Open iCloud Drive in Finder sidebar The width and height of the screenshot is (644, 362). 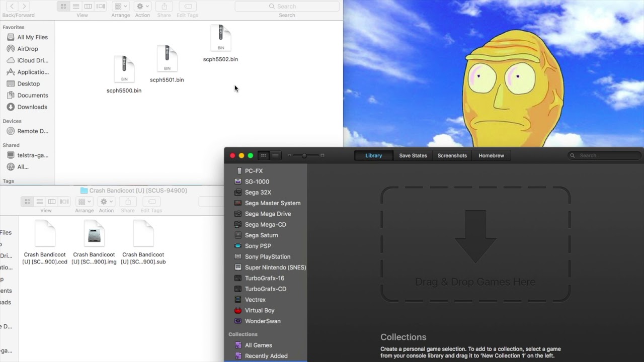click(28, 60)
